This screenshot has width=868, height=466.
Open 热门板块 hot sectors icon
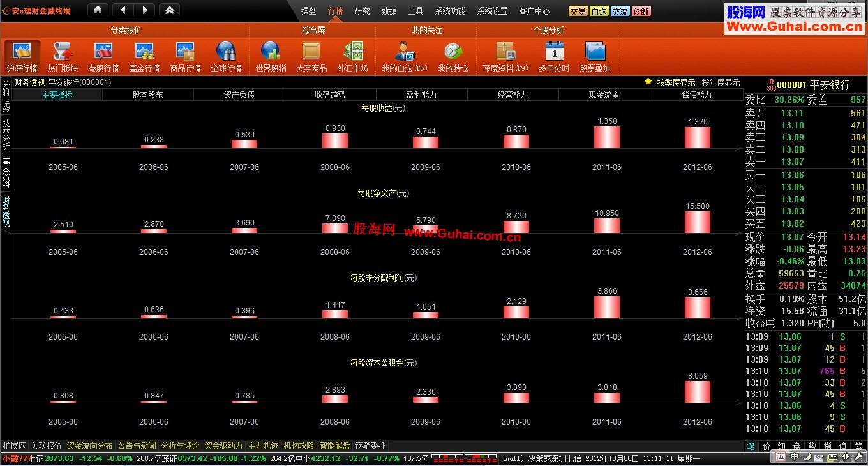(63, 57)
